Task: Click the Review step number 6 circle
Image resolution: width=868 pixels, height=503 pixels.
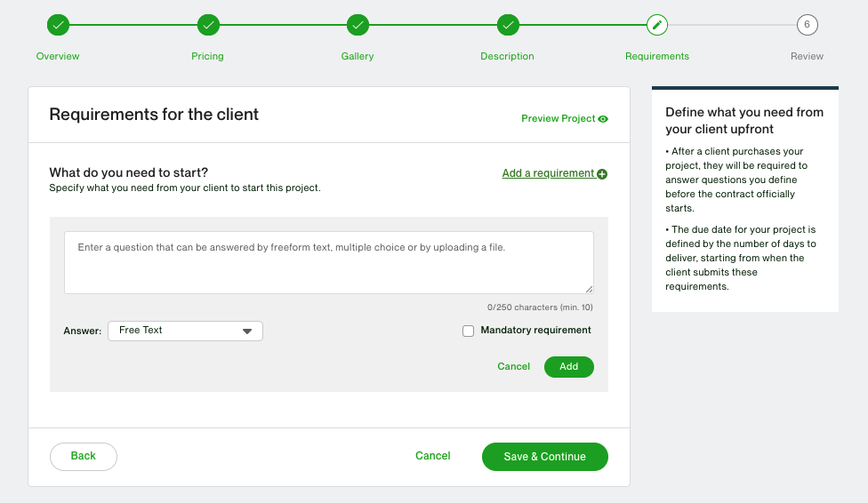Action: click(807, 25)
